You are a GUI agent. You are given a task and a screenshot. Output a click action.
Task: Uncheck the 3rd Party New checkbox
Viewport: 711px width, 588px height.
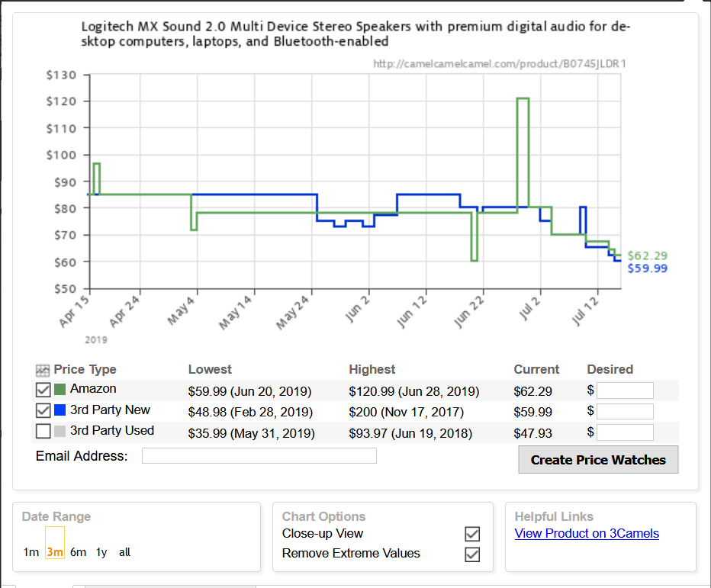click(x=43, y=411)
